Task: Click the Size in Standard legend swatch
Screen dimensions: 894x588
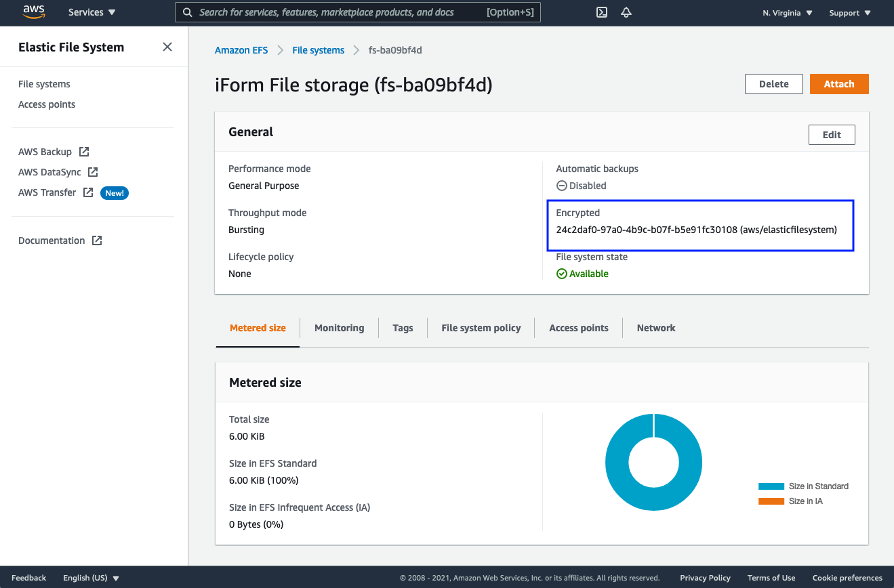Action: pos(771,486)
